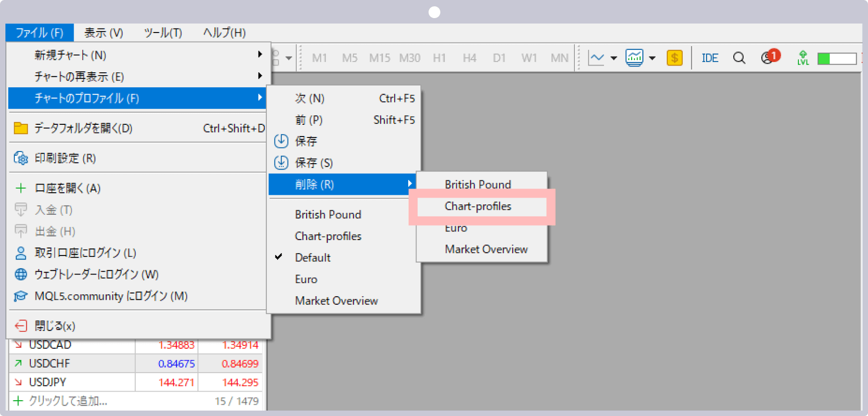
Task: Switch to British Pound profile in profiles list
Action: [328, 214]
